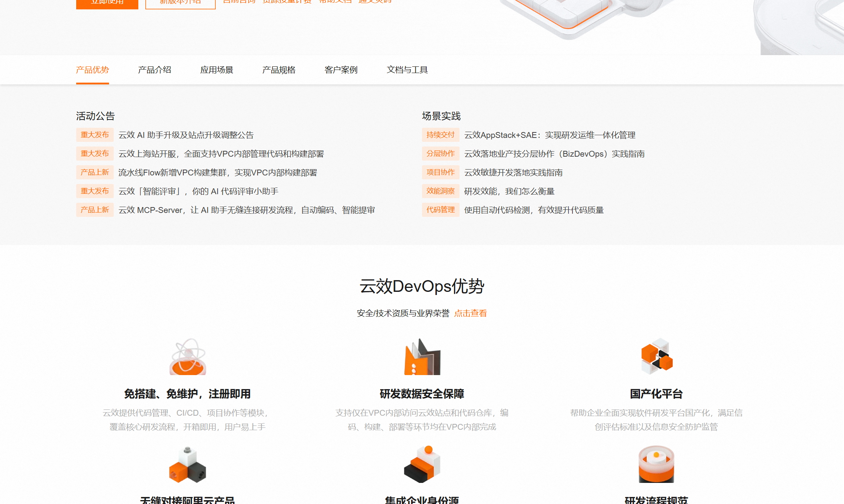Switch to the 产品介绍 tab
The height and width of the screenshot is (504, 844).
[155, 70]
